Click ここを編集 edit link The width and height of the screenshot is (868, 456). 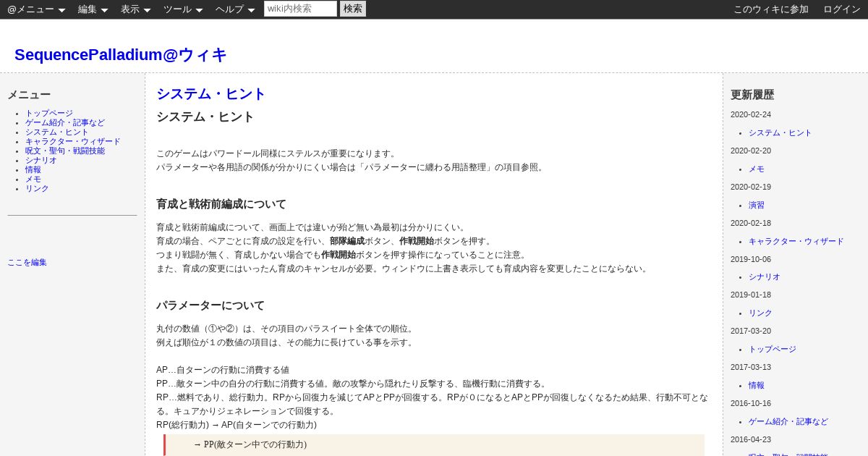click(x=27, y=263)
